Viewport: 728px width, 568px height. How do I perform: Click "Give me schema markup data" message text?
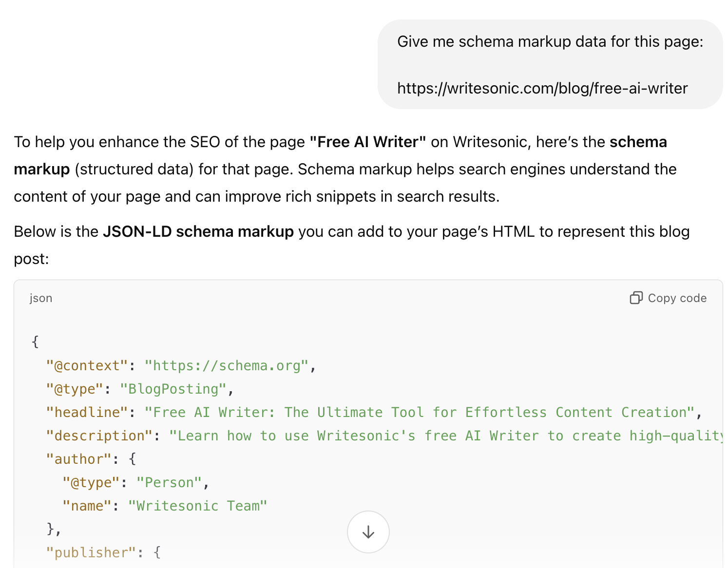click(550, 41)
